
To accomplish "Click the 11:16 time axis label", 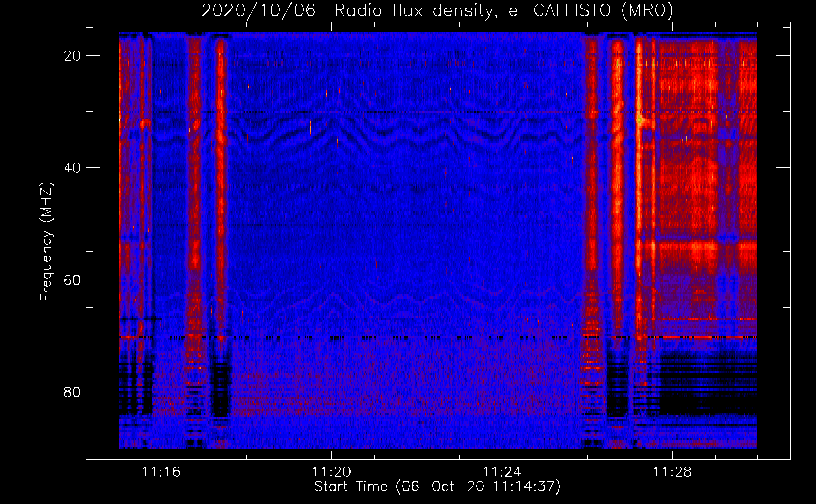I will click(x=161, y=472).
